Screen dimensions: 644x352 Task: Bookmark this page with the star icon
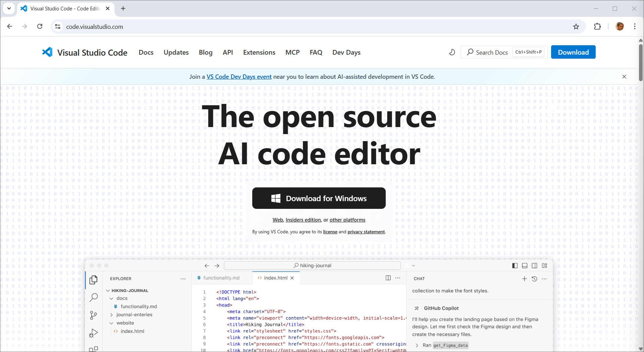coord(576,27)
